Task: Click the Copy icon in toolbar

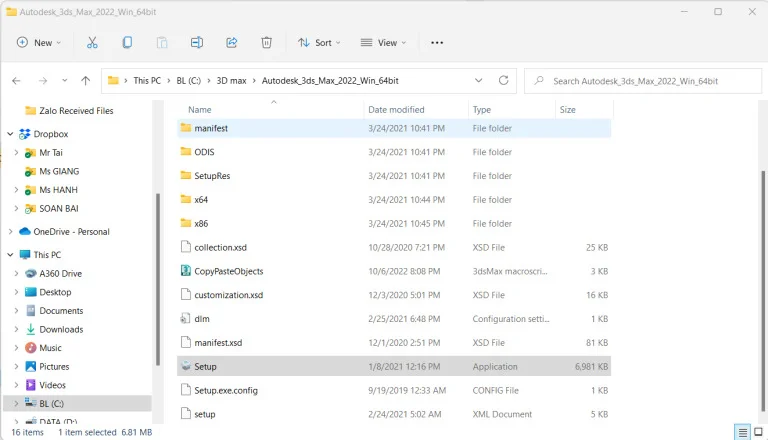Action: click(127, 43)
